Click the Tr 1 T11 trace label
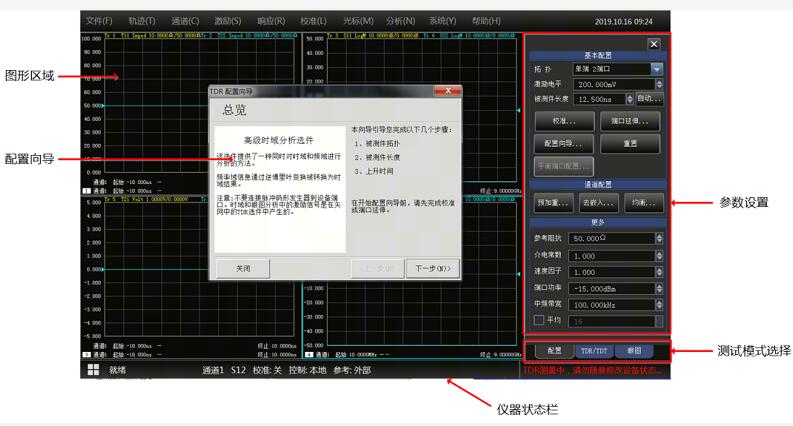Screen dimensions: 793x426 (x=153, y=35)
